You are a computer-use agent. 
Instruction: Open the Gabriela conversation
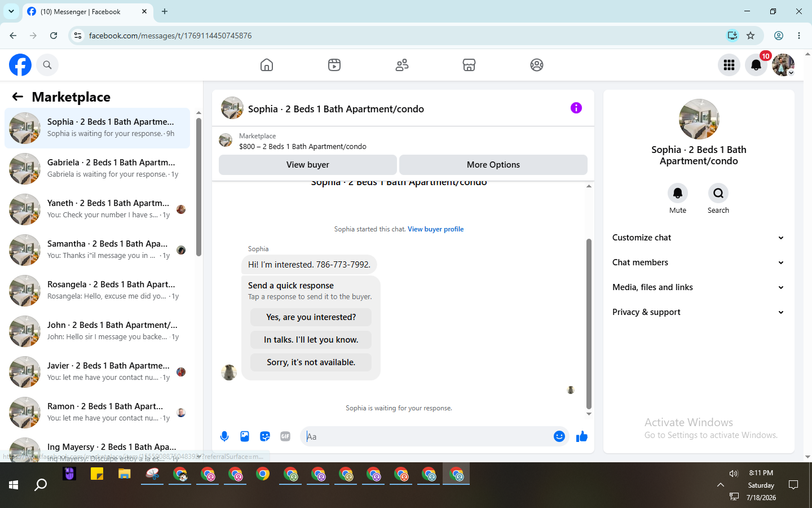97,169
